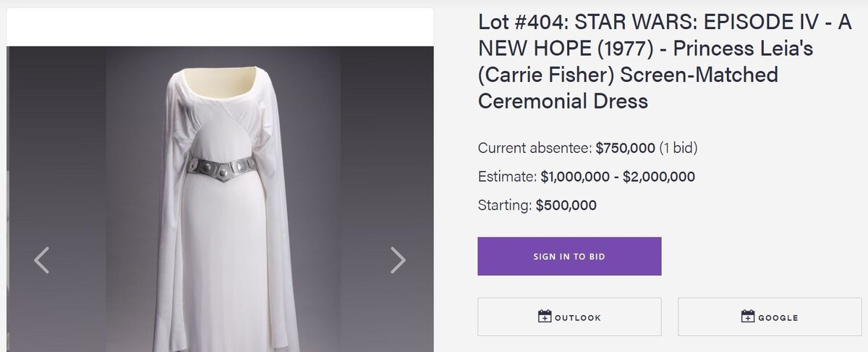The image size is (868, 352).
Task: Click 'Ceremonial Dress' in the lot title
Action: tap(563, 101)
